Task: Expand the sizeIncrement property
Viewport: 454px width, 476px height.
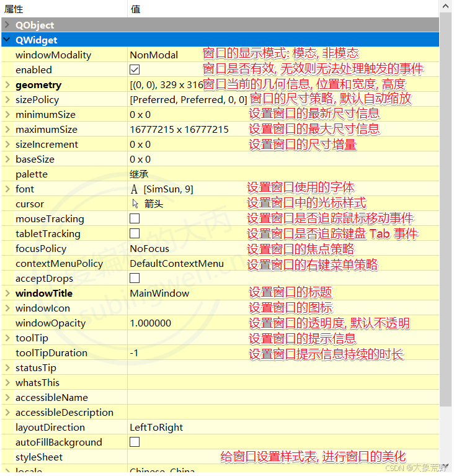Action: click(7, 144)
